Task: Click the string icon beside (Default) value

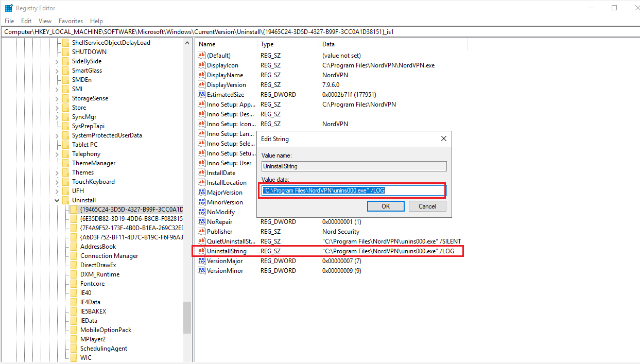Action: tap(202, 56)
